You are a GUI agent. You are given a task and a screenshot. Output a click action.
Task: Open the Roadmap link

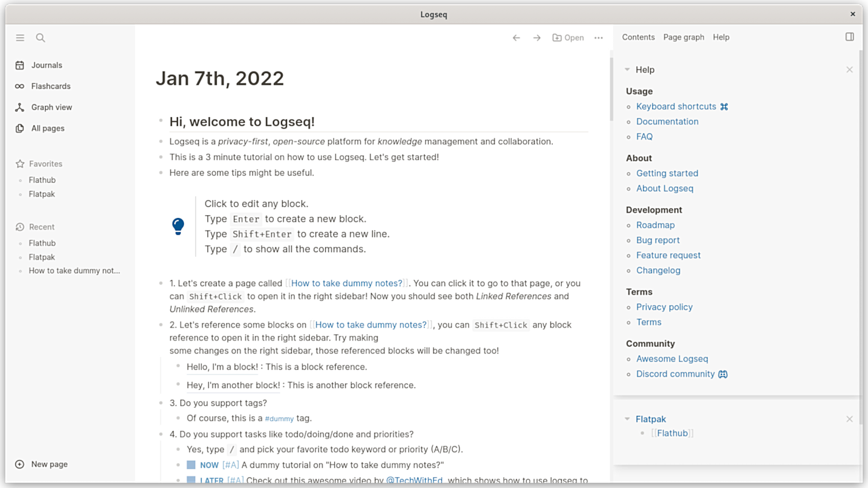655,225
